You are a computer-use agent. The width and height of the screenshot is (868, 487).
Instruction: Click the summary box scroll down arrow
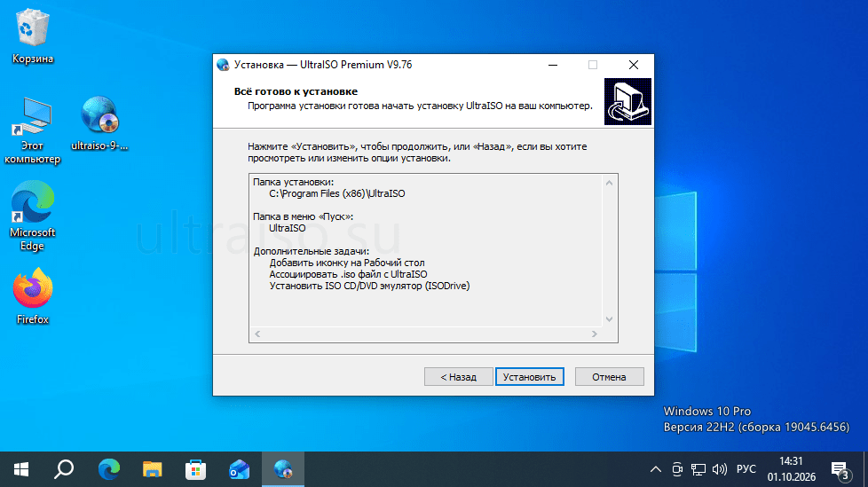pyautogui.click(x=609, y=319)
